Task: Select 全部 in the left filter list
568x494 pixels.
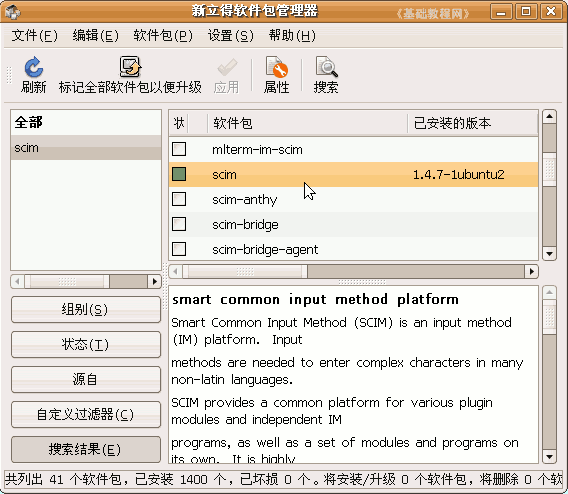Action: (86, 122)
